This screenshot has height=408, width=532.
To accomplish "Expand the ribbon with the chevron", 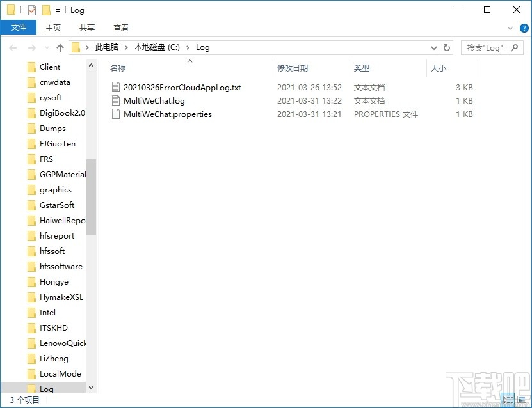I will click(510, 28).
